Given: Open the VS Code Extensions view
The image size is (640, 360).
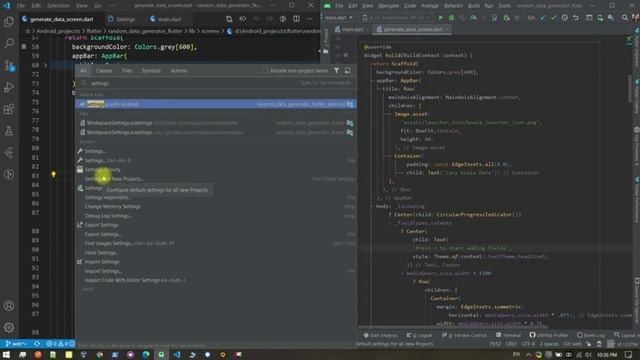Looking at the screenshot, I should (x=9, y=109).
